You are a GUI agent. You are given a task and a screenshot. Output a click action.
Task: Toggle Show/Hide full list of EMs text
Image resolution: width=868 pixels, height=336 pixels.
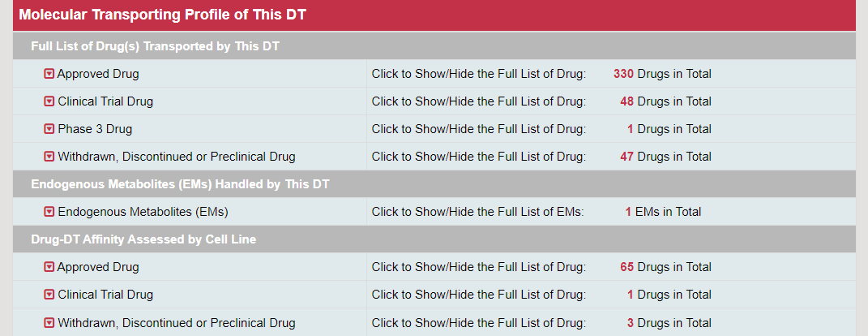point(478,212)
